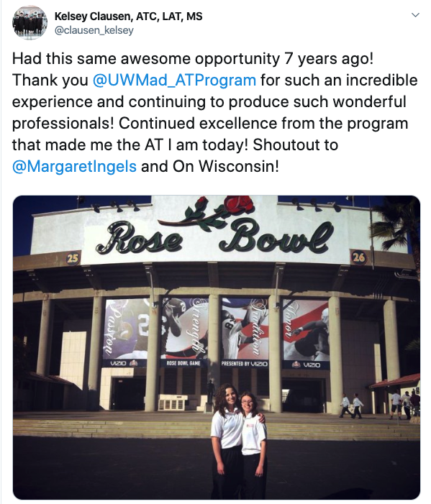Viewport: 431px width, 504px height.
Task: Click the 'Rose Bowl Game' sign
Action: (x=183, y=363)
